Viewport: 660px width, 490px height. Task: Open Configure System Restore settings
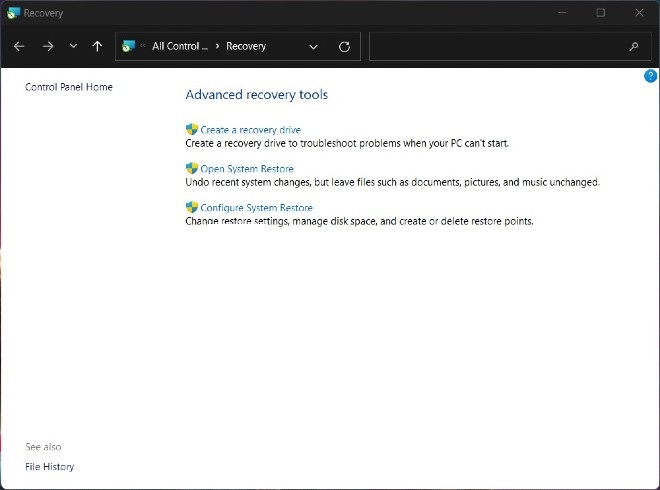[x=256, y=208]
